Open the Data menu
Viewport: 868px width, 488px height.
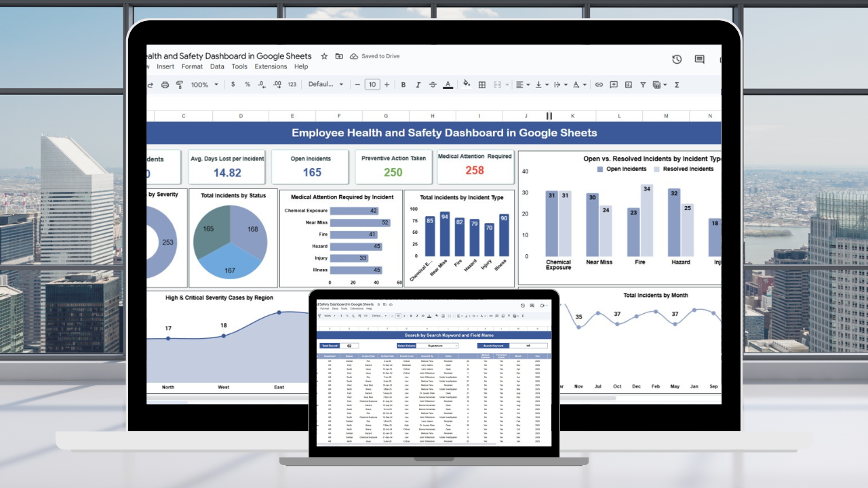pos(217,66)
